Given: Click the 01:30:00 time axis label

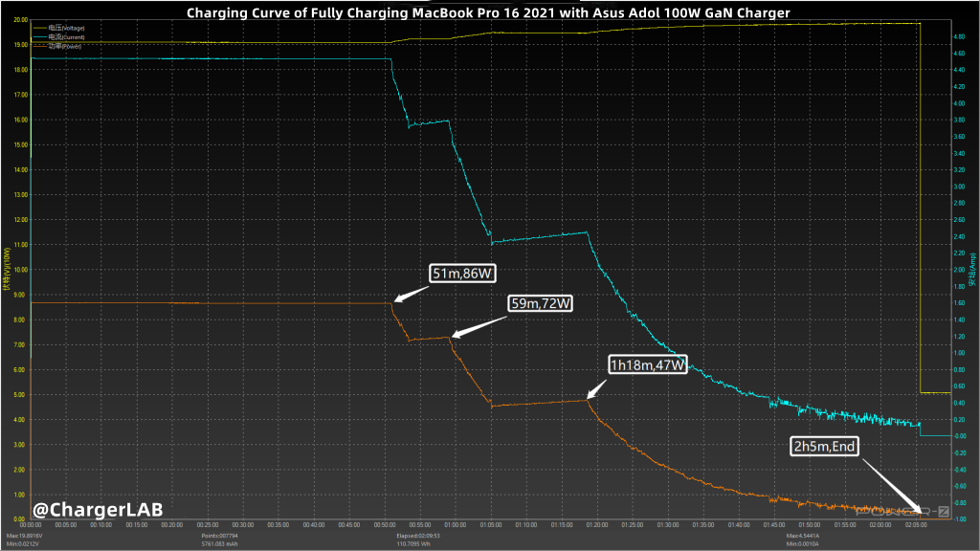Looking at the screenshot, I should pyautogui.click(x=667, y=525).
